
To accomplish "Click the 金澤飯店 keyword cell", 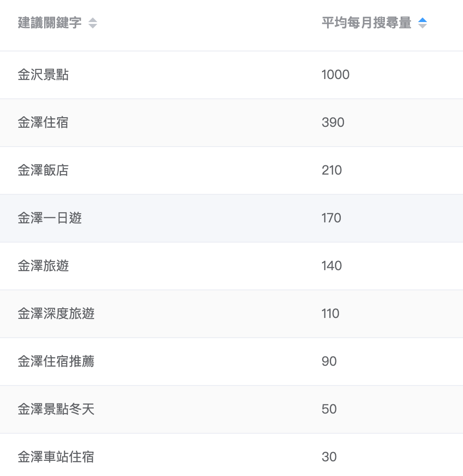I will (x=43, y=170).
